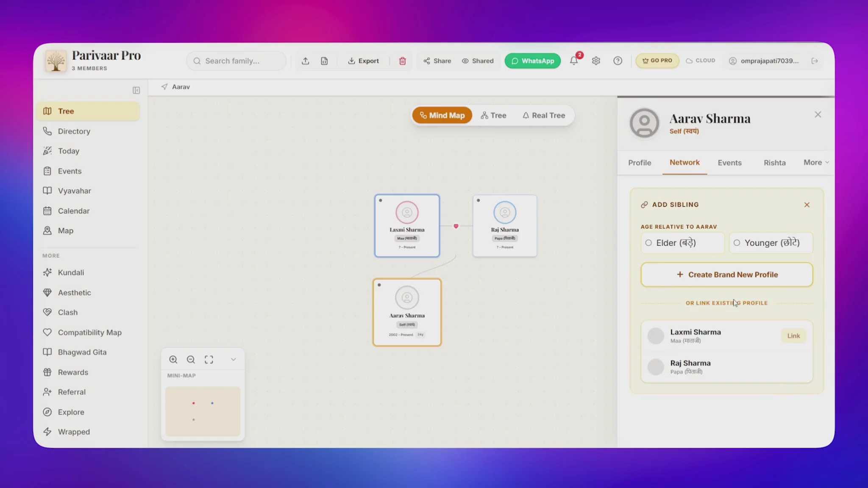Click the Shared button

[478, 61]
